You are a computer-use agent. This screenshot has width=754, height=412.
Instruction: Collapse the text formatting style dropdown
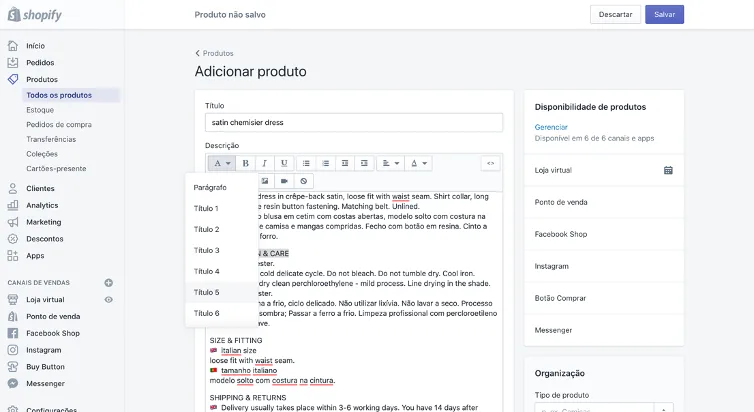222,163
